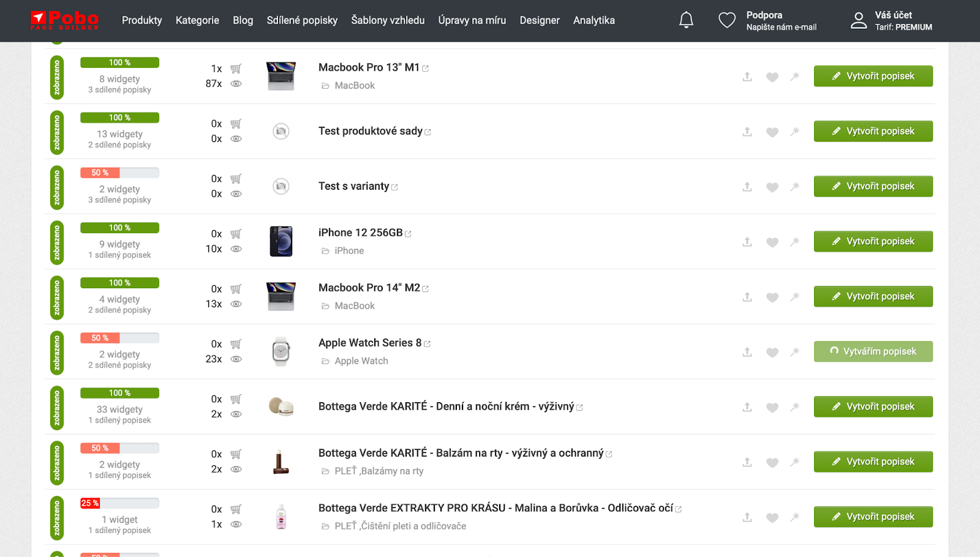Open Sdílené popisky menu item
Image resolution: width=980 pixels, height=557 pixels.
pos(302,20)
